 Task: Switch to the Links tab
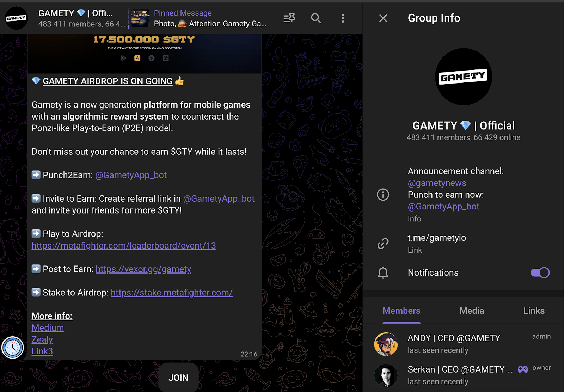tap(534, 311)
